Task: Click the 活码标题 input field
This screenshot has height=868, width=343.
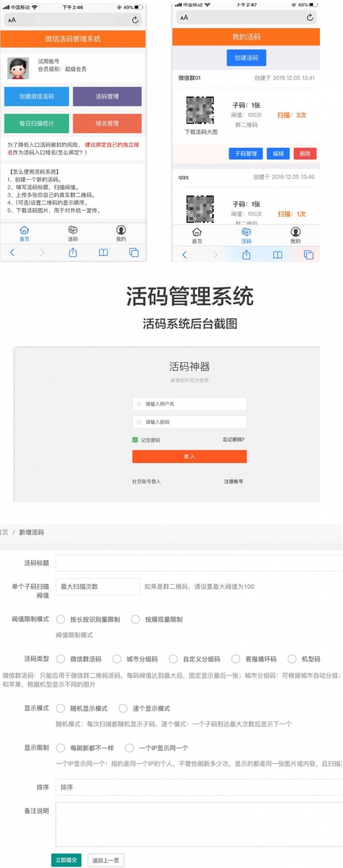Action: [x=198, y=563]
